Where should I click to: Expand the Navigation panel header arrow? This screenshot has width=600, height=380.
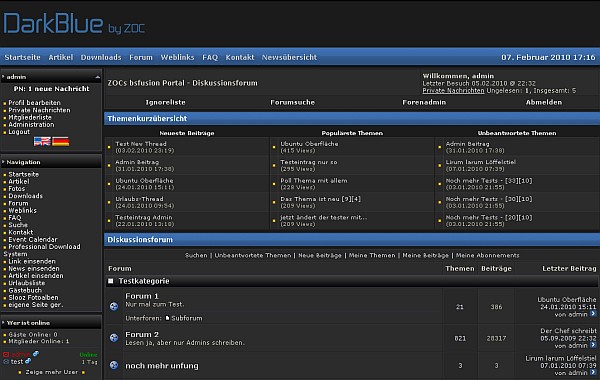(3, 162)
